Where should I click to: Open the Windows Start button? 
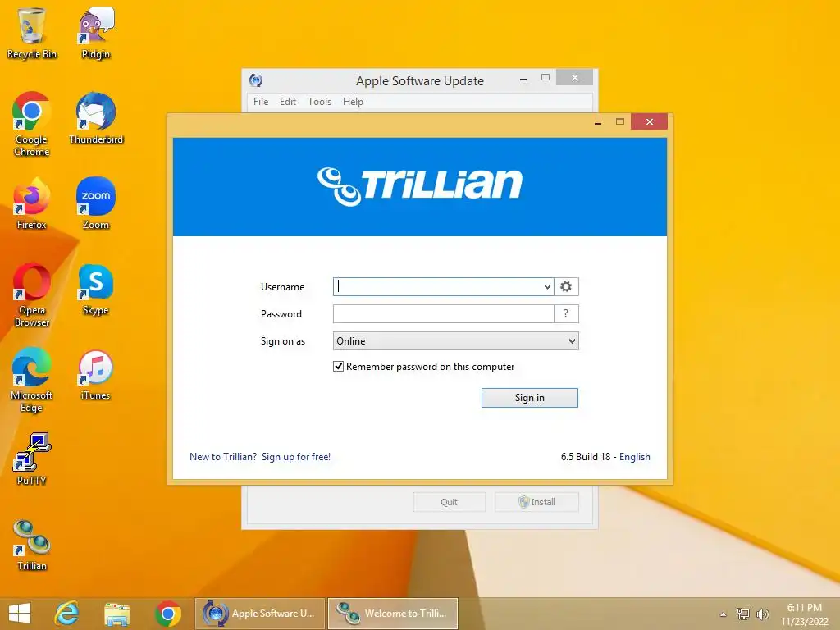point(20,614)
